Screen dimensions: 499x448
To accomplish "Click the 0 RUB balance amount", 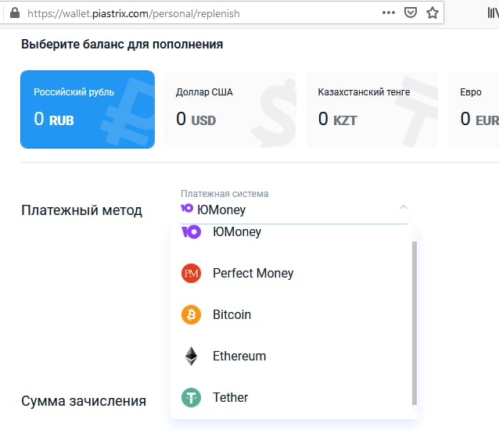I will pyautogui.click(x=54, y=119).
